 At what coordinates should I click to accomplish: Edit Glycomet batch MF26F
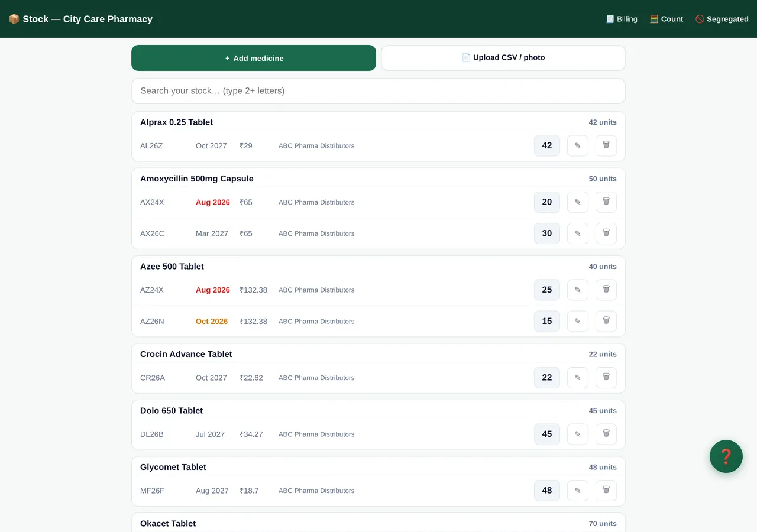[578, 491]
